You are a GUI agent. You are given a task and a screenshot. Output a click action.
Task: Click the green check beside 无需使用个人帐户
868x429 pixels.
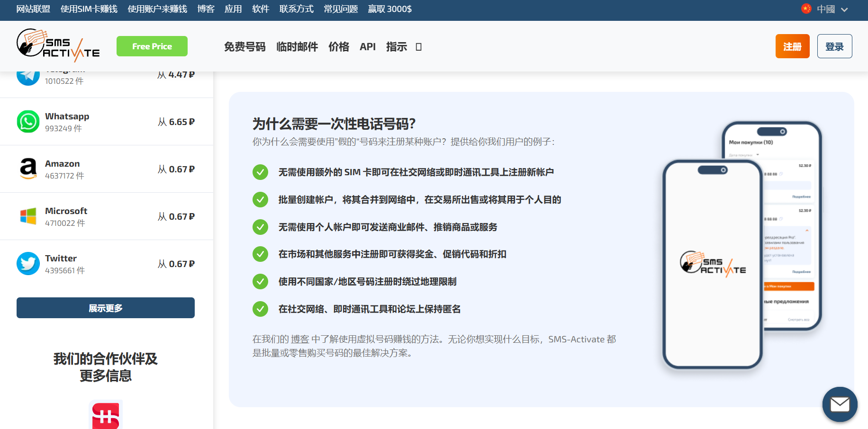click(x=260, y=227)
